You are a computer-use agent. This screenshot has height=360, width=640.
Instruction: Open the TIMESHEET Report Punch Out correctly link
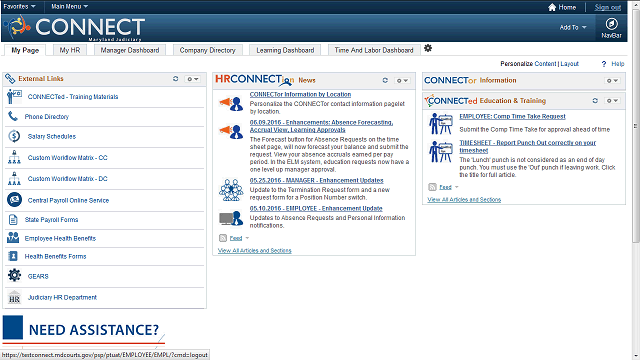point(527,146)
